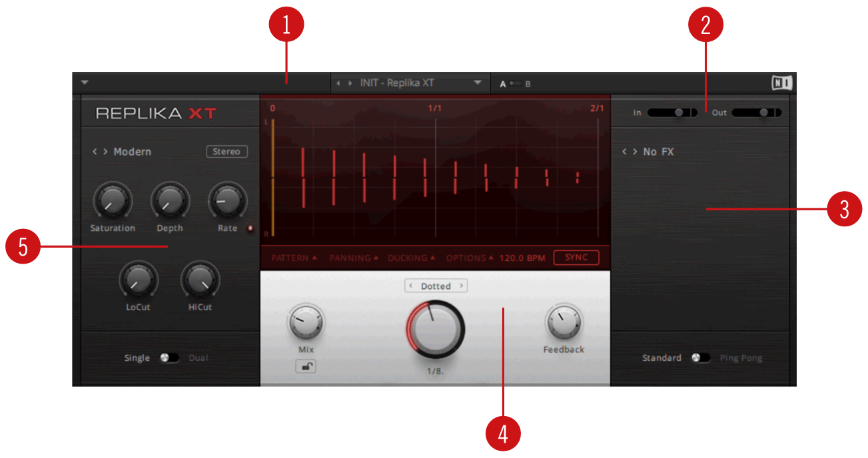
Task: Open the INIT - Replika XT preset dropdown
Action: pos(477,83)
